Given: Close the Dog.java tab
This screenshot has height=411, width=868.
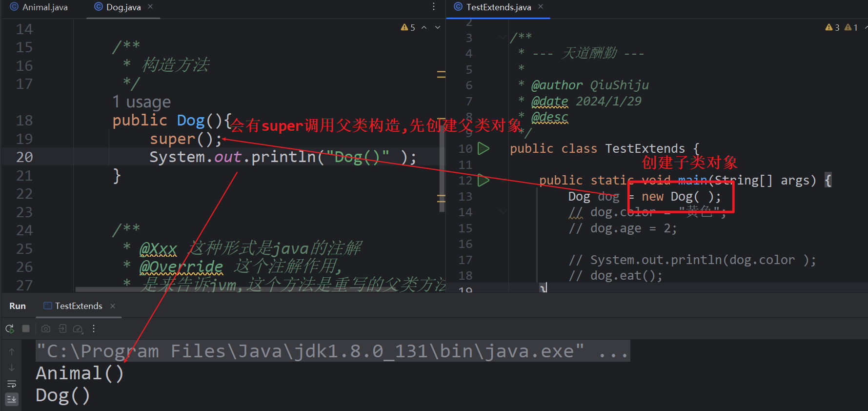Looking at the screenshot, I should coord(150,7).
